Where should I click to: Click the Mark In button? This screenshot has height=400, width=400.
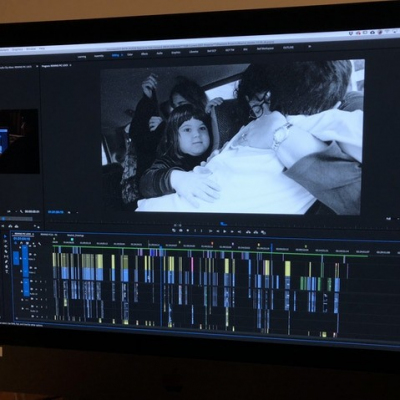coord(195,231)
